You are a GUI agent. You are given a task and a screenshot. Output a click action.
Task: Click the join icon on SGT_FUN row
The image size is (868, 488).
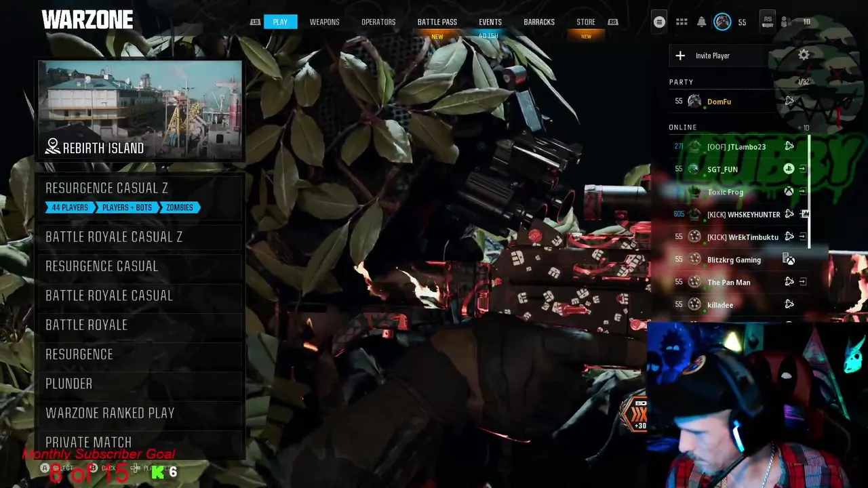pyautogui.click(x=803, y=169)
